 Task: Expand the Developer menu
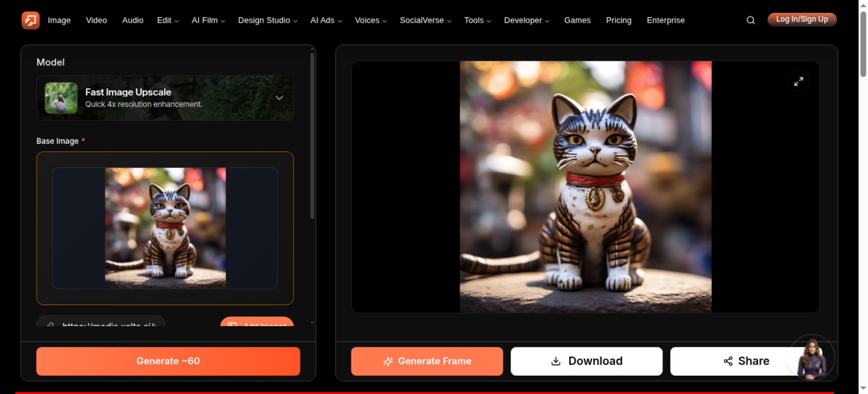point(526,20)
